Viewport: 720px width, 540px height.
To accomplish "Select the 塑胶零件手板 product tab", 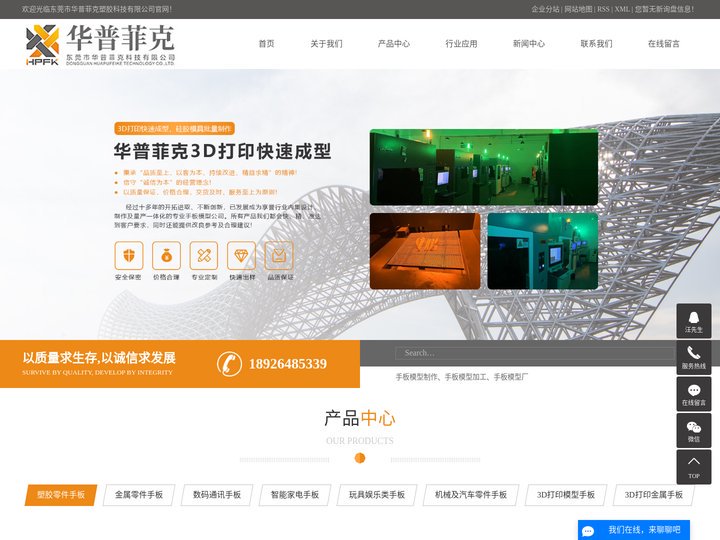I will 61,495.
